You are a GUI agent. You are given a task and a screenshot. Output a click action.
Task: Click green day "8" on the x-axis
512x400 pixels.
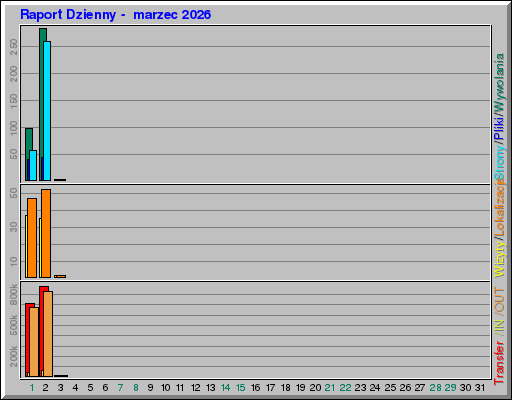click(x=136, y=388)
